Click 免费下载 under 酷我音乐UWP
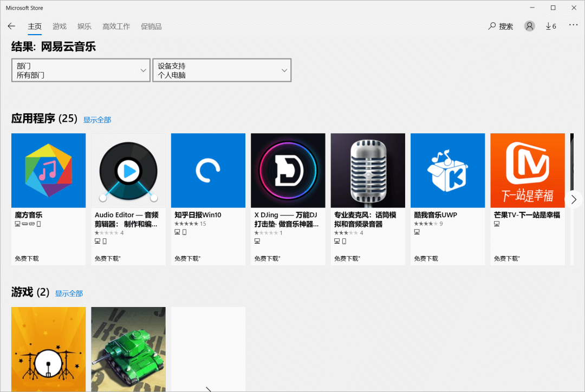 tap(426, 258)
